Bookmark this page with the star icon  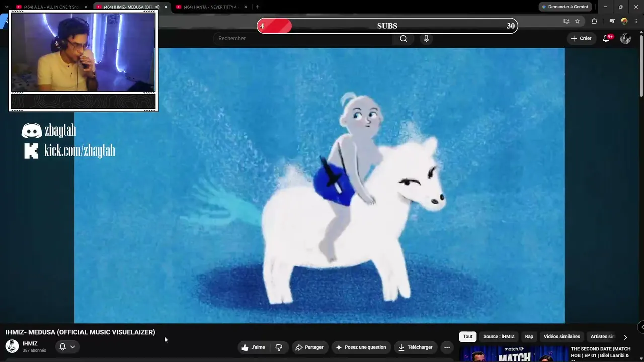click(x=577, y=21)
